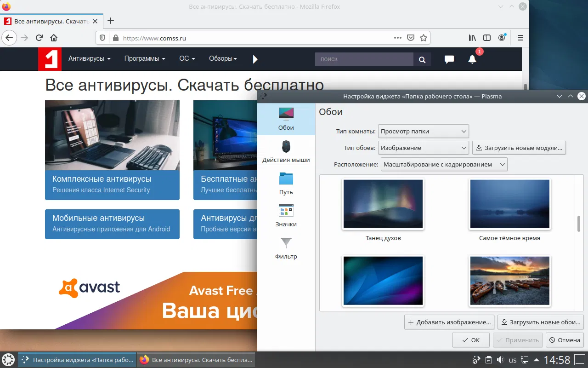Viewport: 588px width, 368px height.
Task: Save page to Pocket
Action: [x=411, y=38]
